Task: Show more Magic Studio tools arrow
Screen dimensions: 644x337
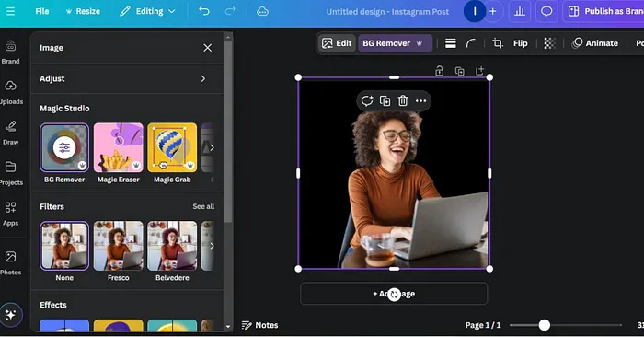Action: [212, 147]
